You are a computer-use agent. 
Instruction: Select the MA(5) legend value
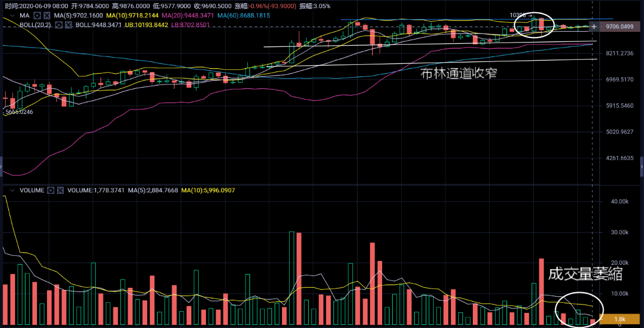point(78,16)
